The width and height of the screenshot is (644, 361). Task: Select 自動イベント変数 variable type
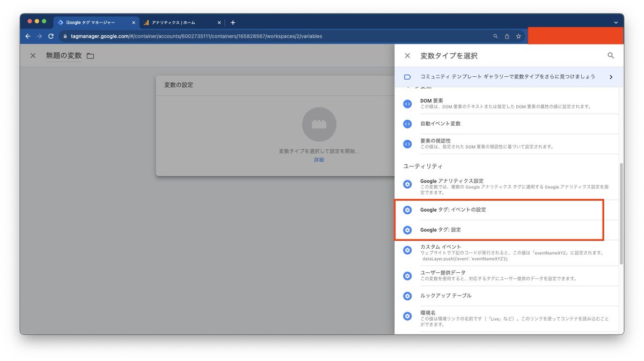(x=510, y=124)
